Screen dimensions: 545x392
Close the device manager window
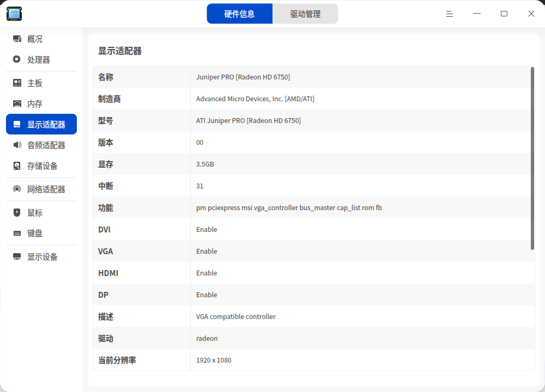coord(531,14)
